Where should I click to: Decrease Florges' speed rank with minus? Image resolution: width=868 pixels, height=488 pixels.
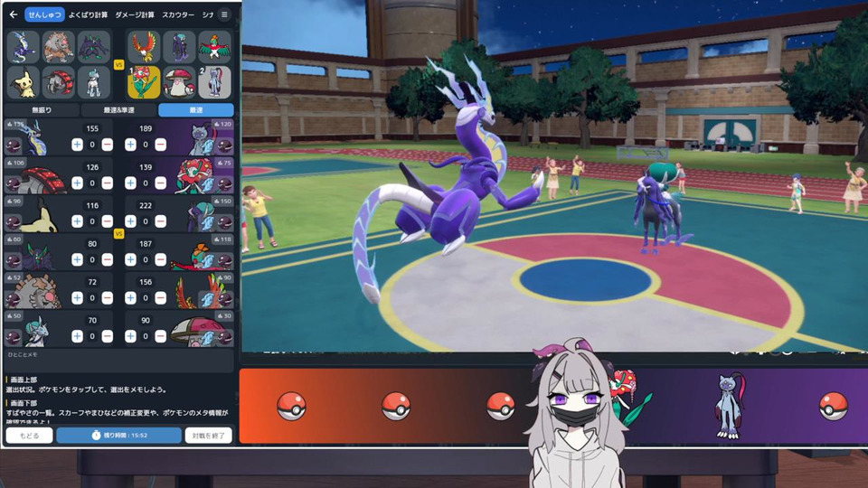[161, 183]
